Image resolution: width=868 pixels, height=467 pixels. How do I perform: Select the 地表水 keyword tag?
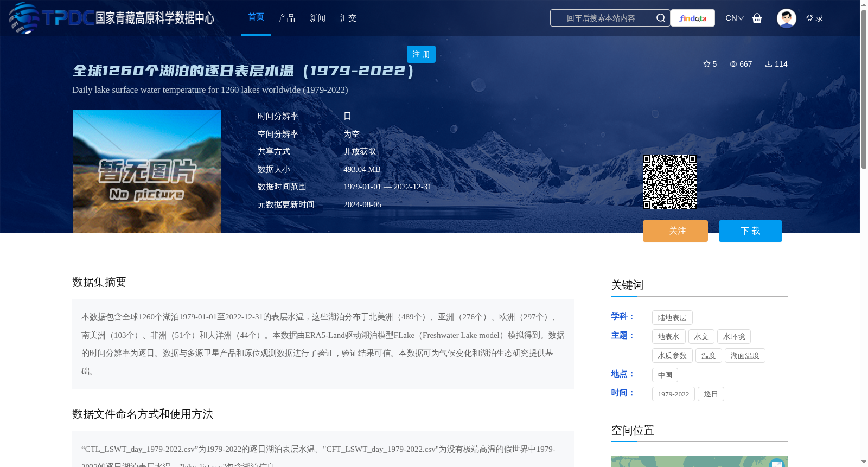(668, 337)
